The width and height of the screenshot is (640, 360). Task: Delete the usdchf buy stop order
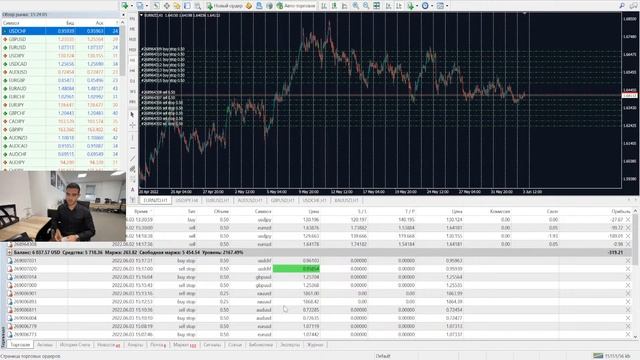(628, 261)
